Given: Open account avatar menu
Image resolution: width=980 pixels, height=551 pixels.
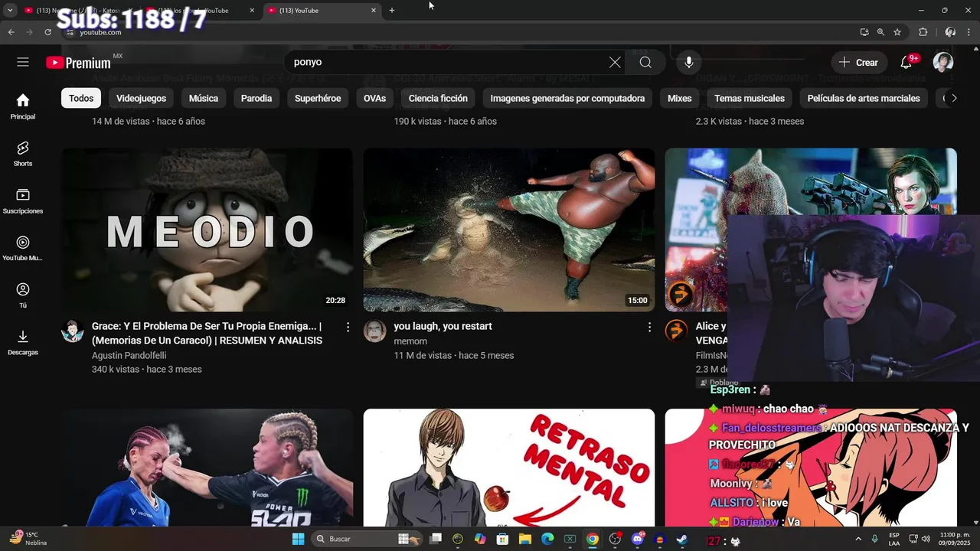Looking at the screenshot, I should [x=943, y=62].
